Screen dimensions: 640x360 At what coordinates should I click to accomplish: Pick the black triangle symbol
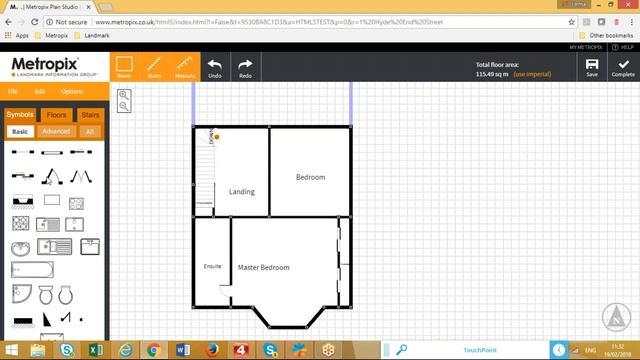click(x=47, y=319)
